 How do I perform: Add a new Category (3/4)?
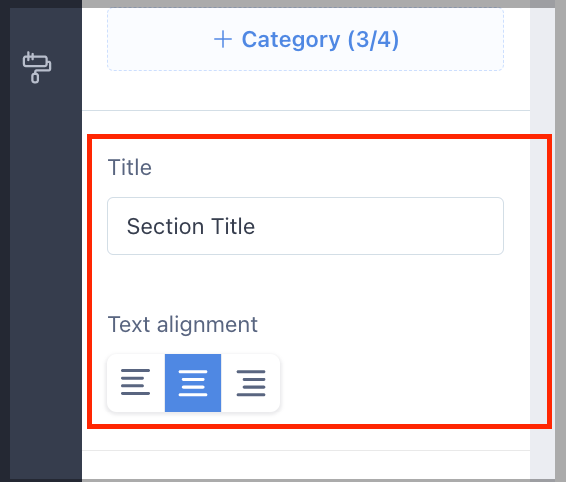coord(305,39)
